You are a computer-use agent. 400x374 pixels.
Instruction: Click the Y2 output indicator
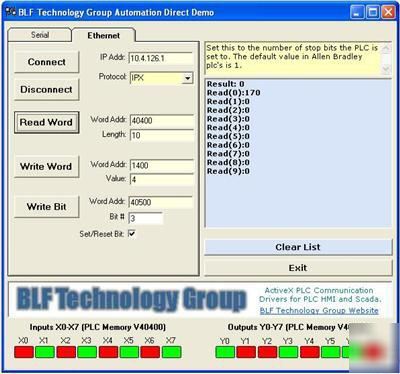tap(267, 352)
